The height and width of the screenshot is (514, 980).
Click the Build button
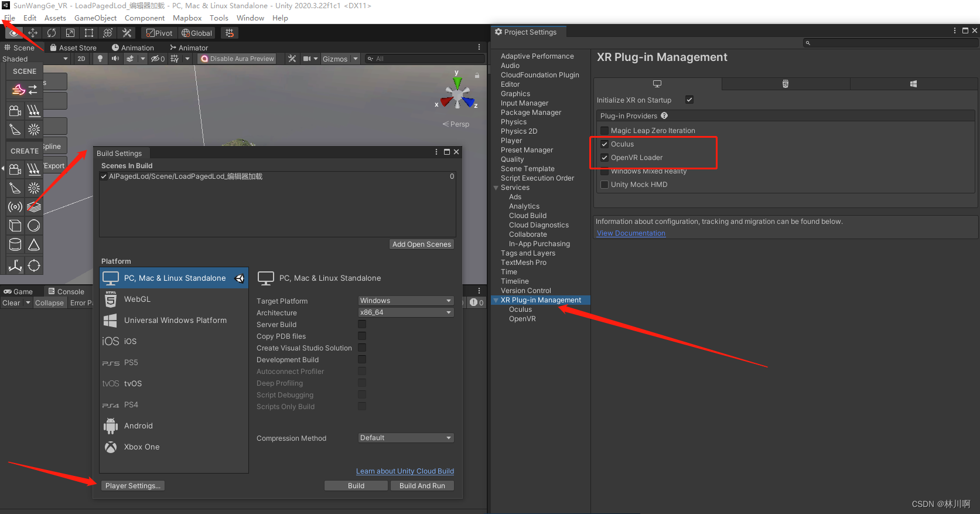[x=356, y=485]
